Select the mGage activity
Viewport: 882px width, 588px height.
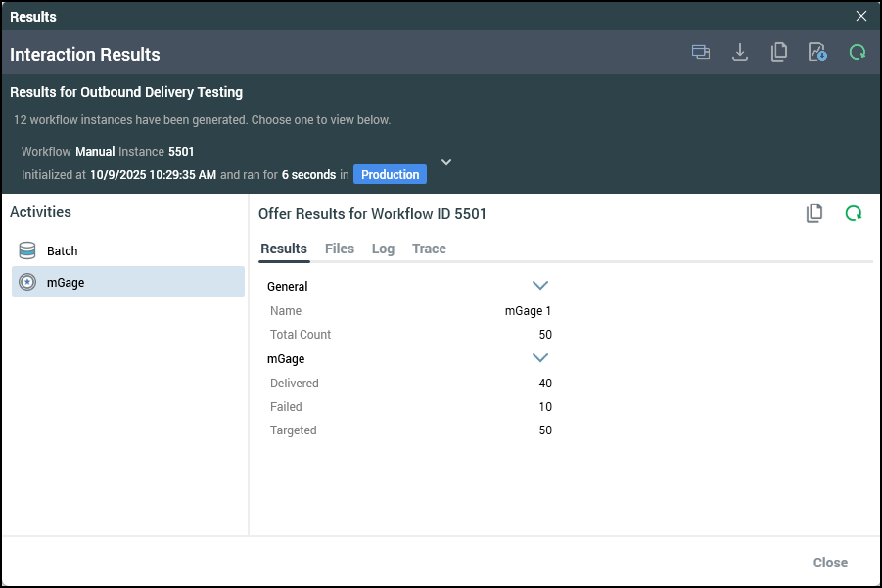66,282
